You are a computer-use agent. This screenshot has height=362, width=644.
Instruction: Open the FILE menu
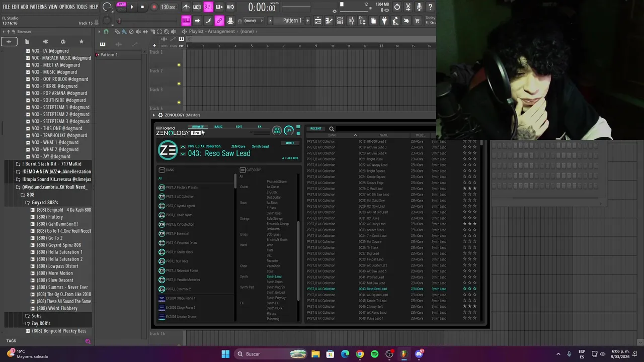click(x=6, y=7)
